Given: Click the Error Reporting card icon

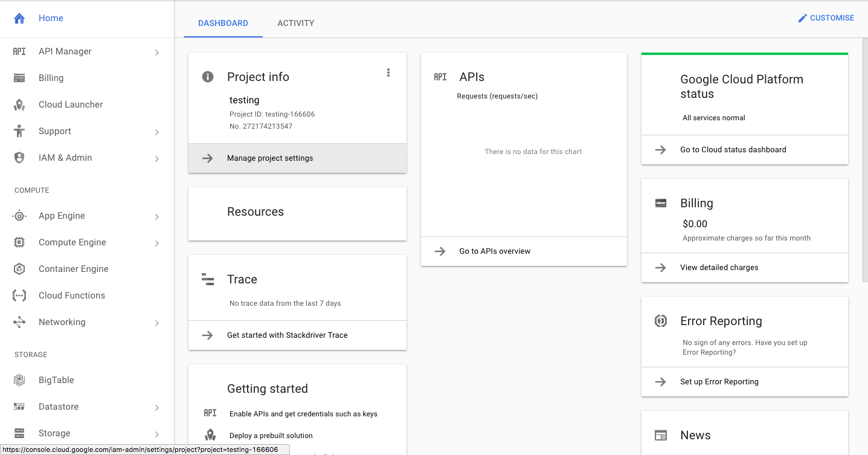Looking at the screenshot, I should [x=661, y=321].
